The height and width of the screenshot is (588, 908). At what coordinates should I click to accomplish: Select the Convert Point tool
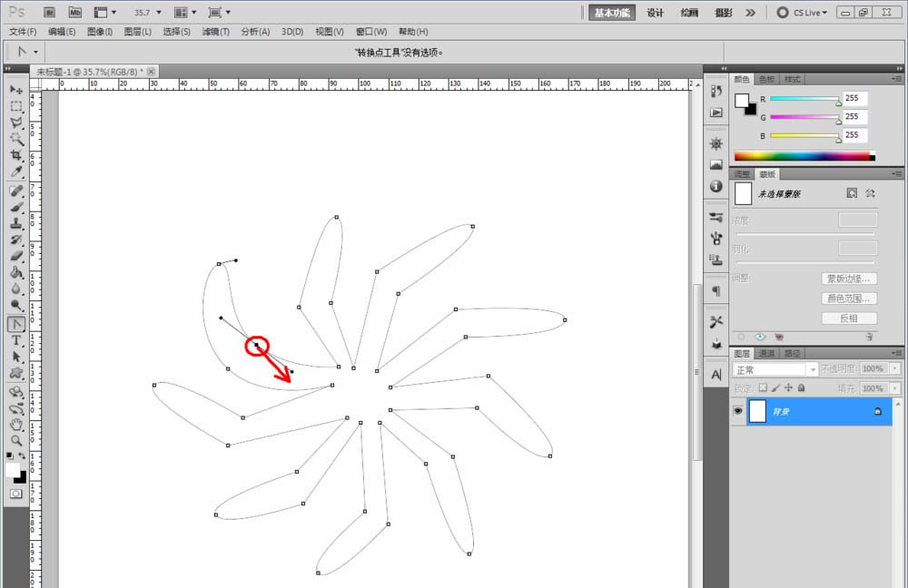16,324
